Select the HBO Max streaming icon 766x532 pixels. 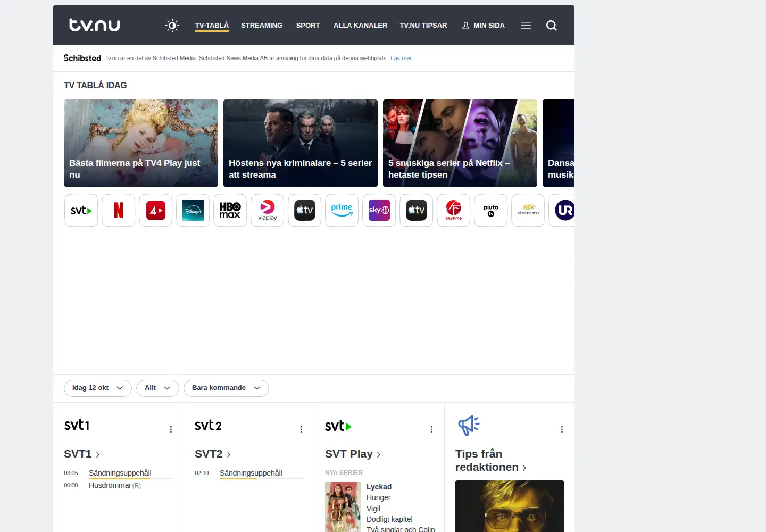(230, 211)
